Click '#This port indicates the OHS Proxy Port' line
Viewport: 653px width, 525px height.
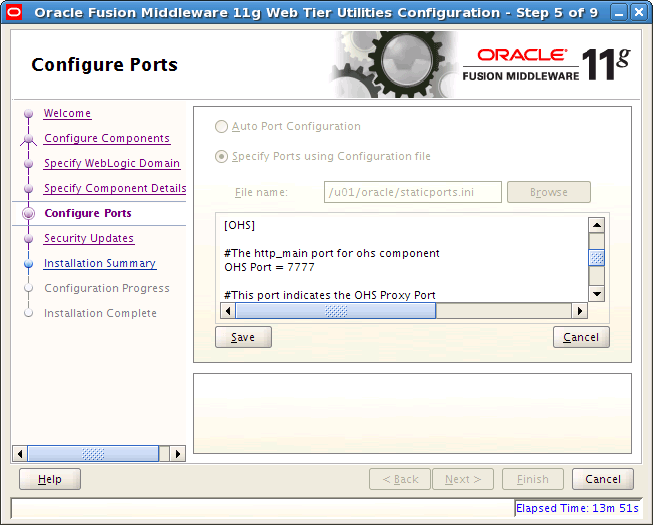(x=329, y=295)
